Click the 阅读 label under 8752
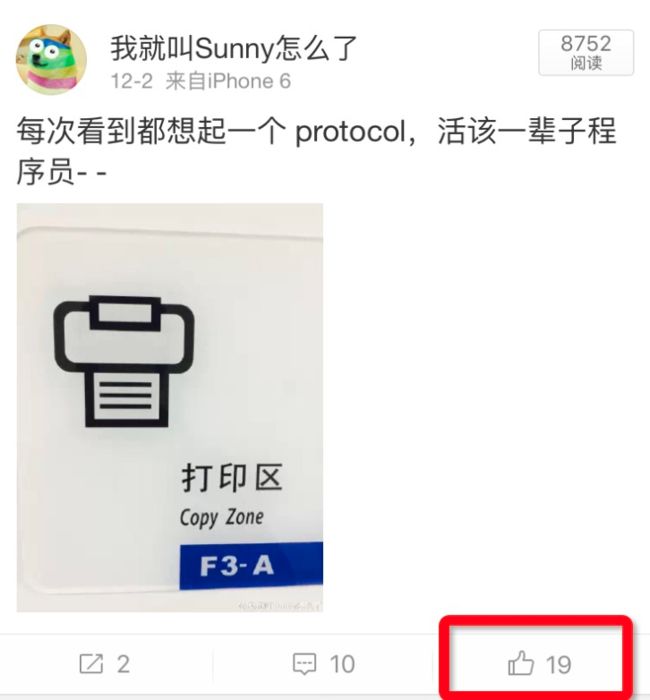The image size is (650, 700). (x=586, y=63)
